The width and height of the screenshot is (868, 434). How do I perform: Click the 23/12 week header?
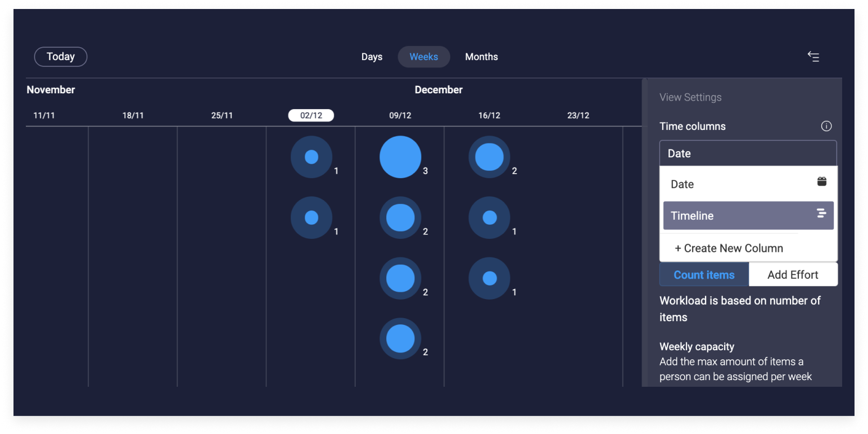pyautogui.click(x=578, y=115)
